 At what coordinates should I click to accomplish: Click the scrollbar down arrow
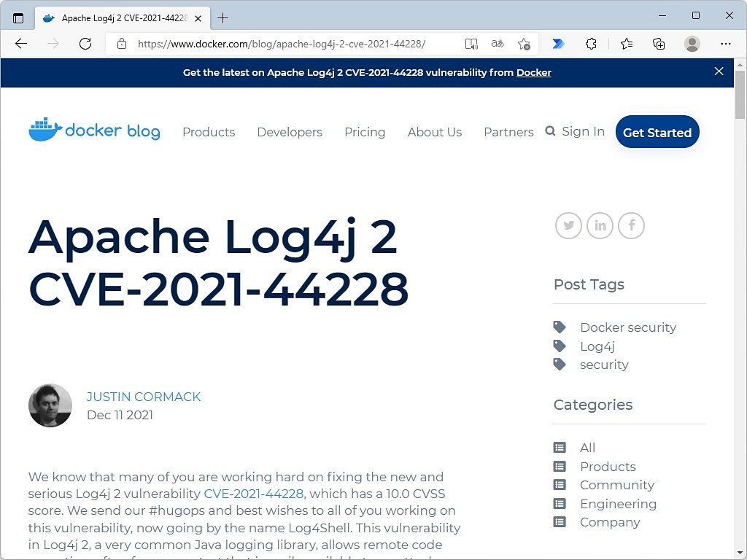[740, 554]
